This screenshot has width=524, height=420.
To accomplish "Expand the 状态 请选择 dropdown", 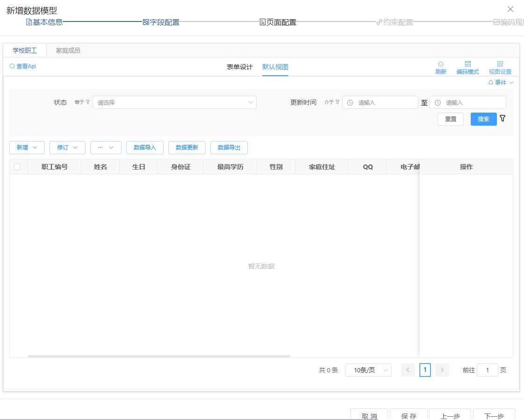I will point(174,102).
